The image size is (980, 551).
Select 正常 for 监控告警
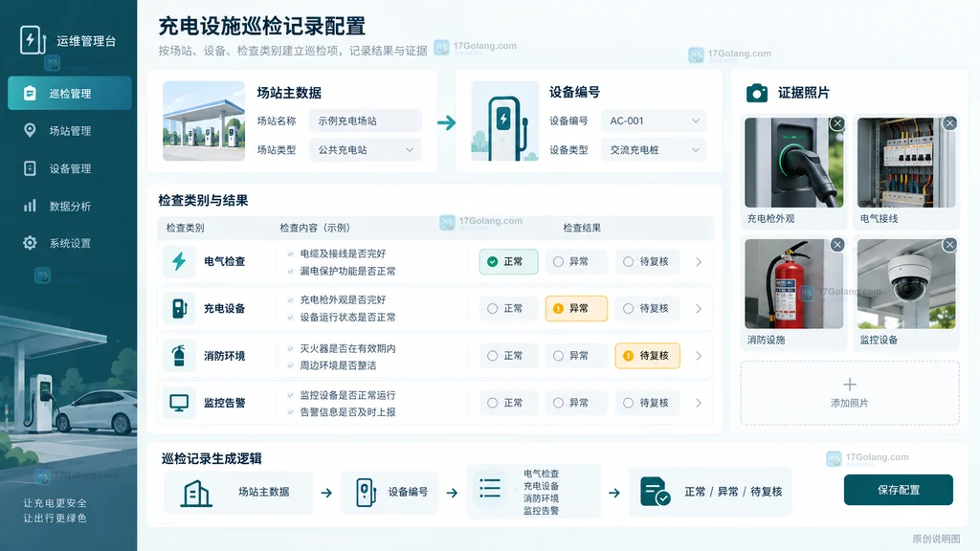click(x=508, y=403)
